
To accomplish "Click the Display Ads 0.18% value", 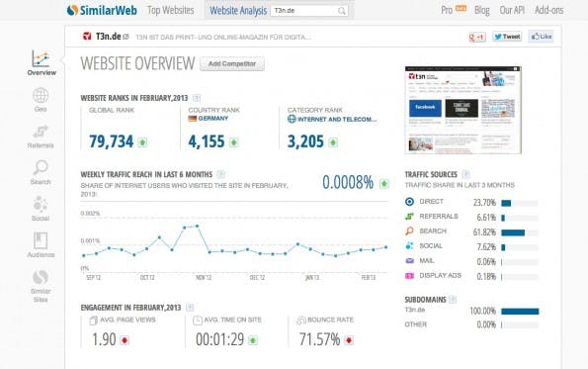I will point(486,277).
